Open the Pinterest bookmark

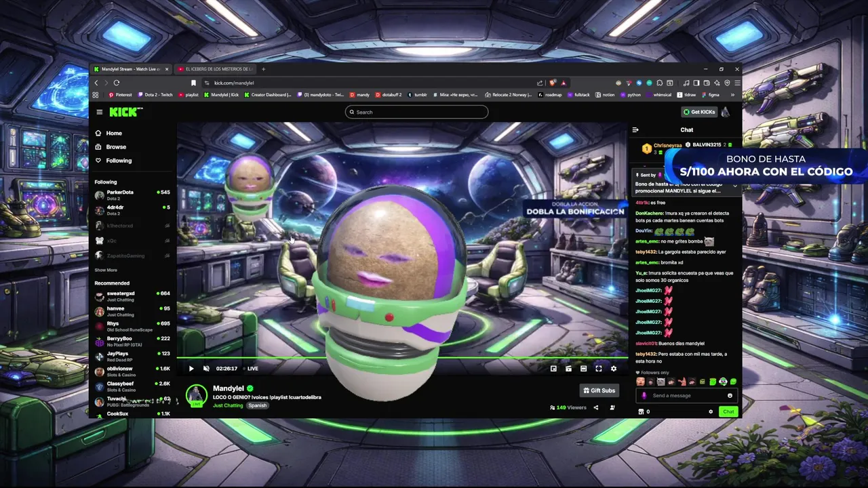120,95
